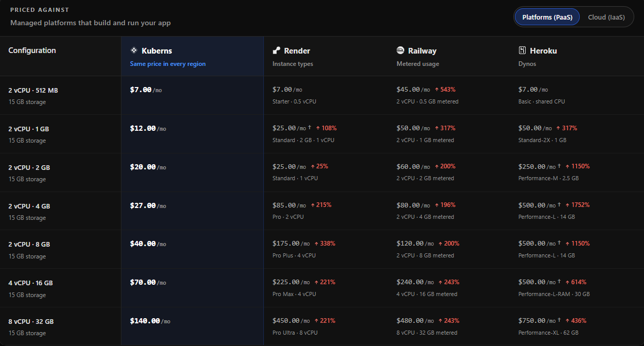
Task: Click 'Managed platforms that build and run your app'
Action: click(91, 23)
